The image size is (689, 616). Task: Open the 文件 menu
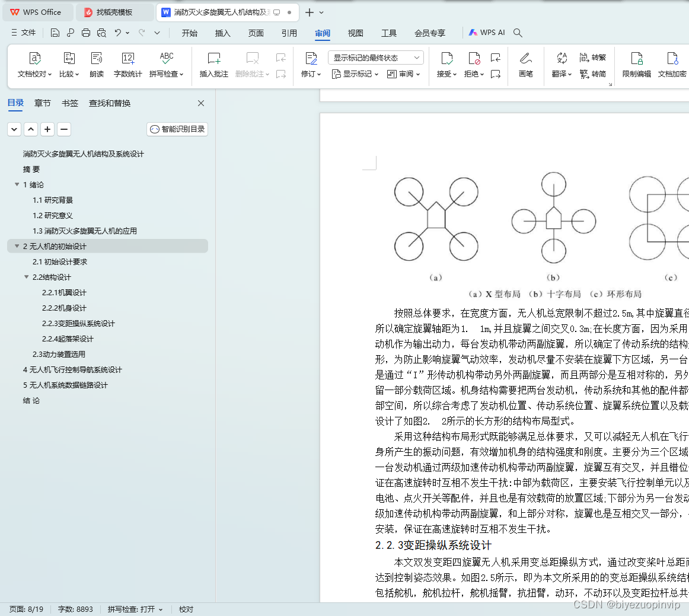[23, 33]
